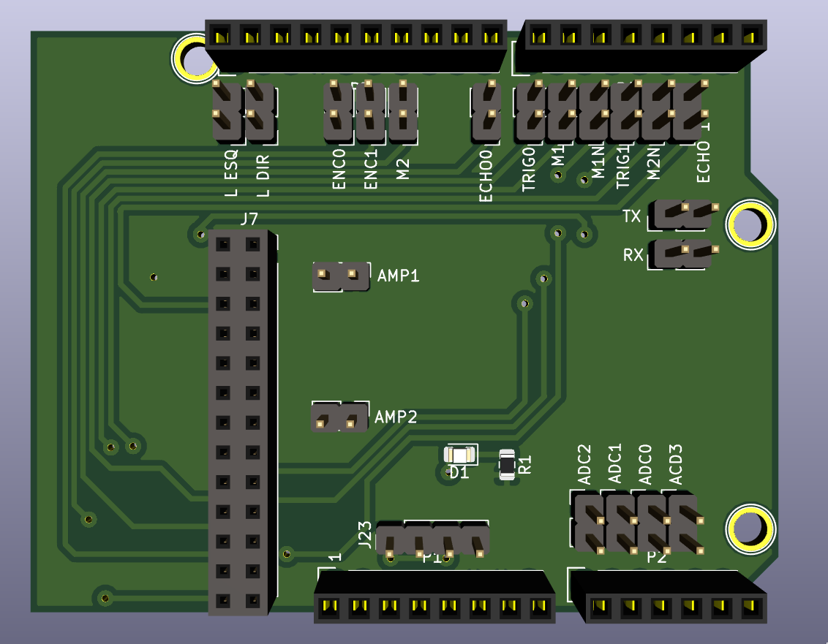Image resolution: width=828 pixels, height=644 pixels.
Task: Select the R1 resistor component
Action: pyautogui.click(x=507, y=464)
